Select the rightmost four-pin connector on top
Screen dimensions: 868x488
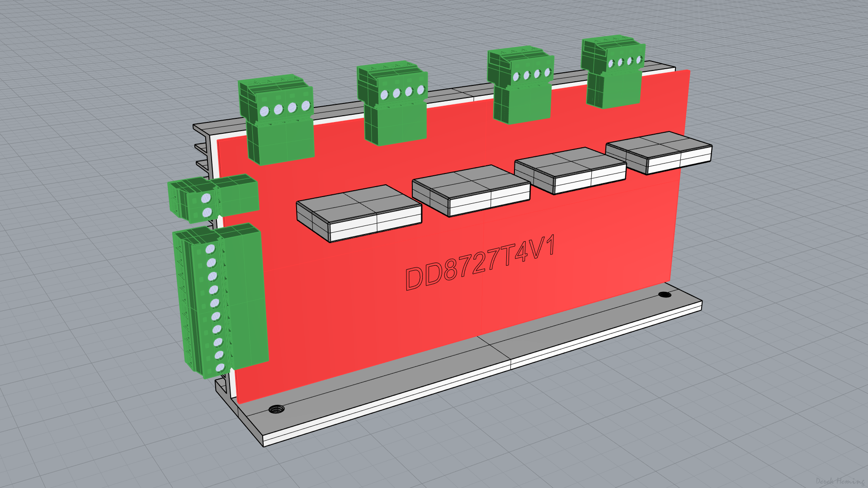click(x=613, y=72)
